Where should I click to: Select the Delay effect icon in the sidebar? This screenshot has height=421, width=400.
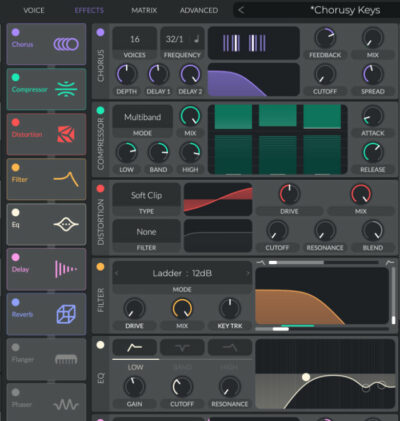(66, 269)
